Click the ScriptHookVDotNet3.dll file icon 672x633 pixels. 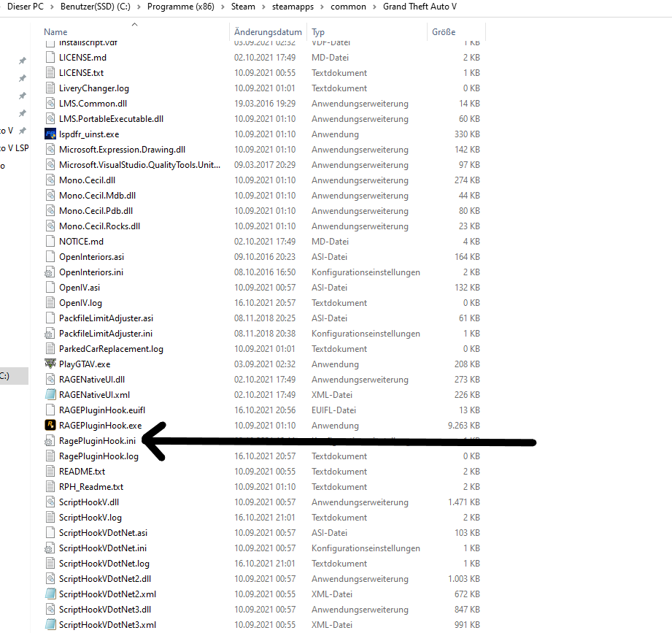pos(50,610)
